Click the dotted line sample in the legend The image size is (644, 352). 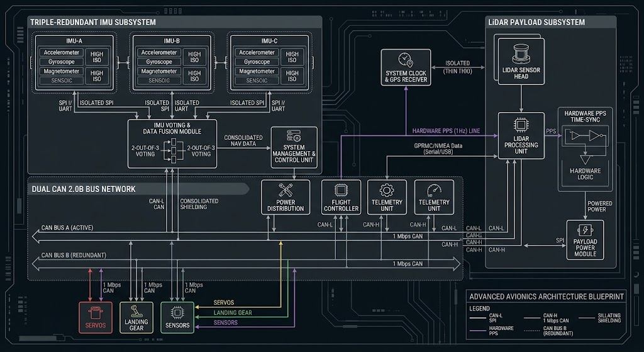tap(531, 331)
